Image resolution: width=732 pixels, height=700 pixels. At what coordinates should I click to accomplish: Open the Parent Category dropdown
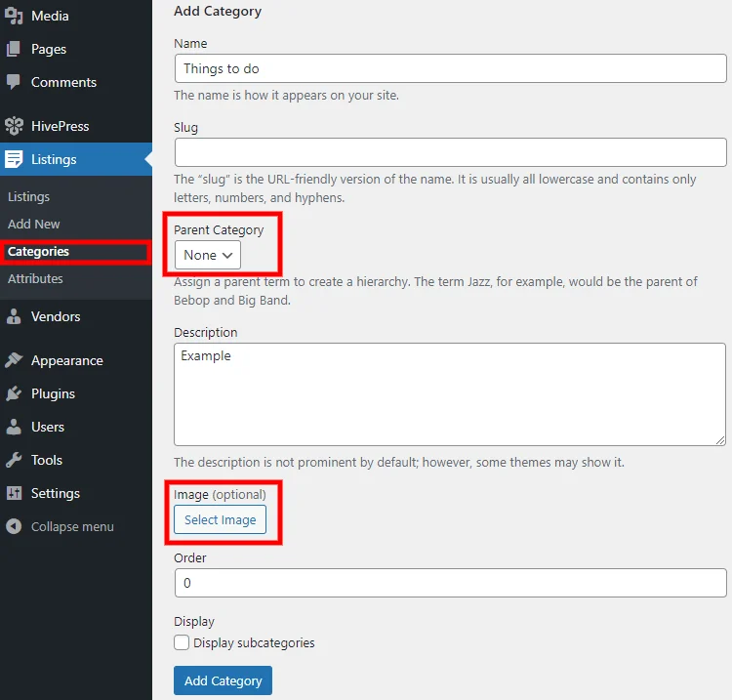tap(208, 255)
